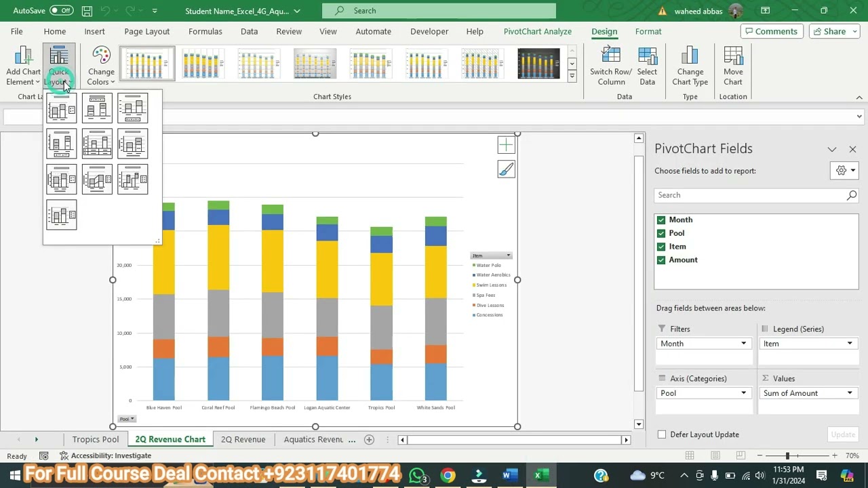
Task: Open Word from the taskbar
Action: [x=509, y=475]
